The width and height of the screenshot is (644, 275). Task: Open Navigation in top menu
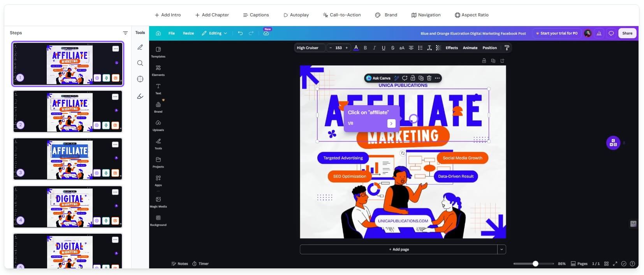click(426, 15)
